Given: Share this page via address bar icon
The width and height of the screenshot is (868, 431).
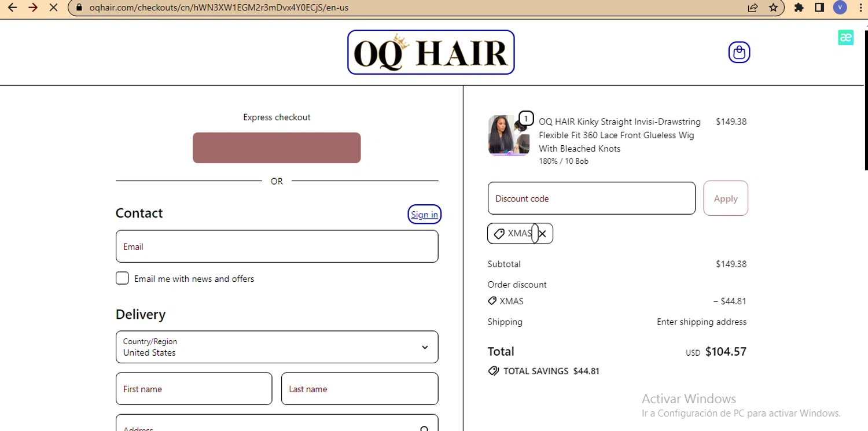Looking at the screenshot, I should 753,8.
